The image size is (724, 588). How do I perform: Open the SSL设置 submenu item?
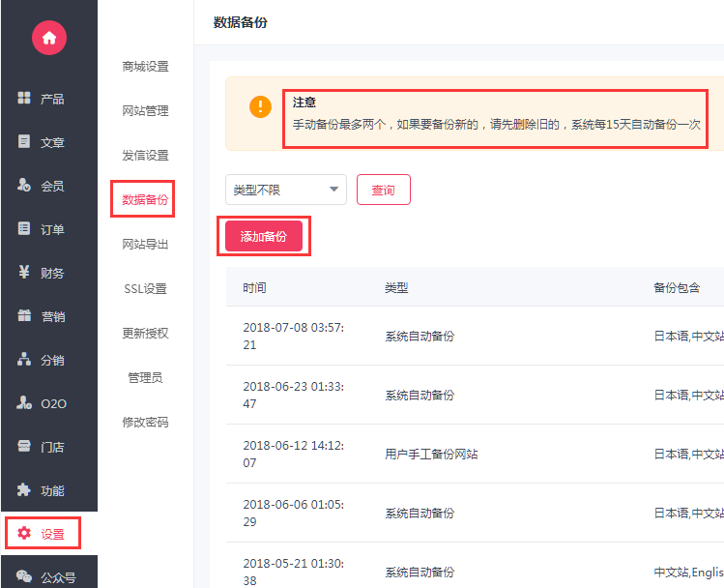(x=145, y=289)
